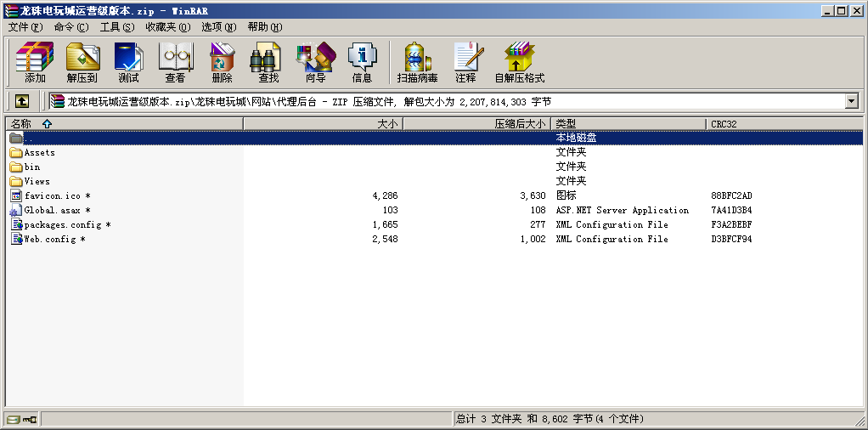Go up one folder level button
This screenshot has height=430, width=868.
click(21, 101)
